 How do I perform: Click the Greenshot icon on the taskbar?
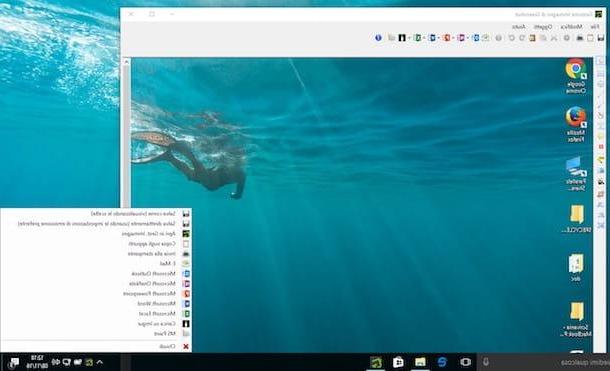376,362
